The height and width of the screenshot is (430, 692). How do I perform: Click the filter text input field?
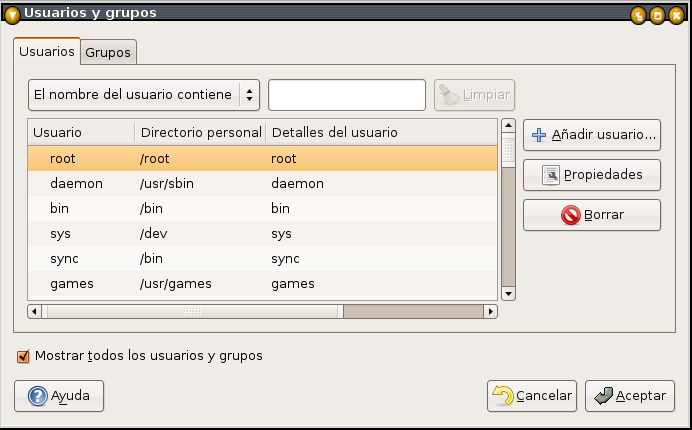tap(347, 96)
